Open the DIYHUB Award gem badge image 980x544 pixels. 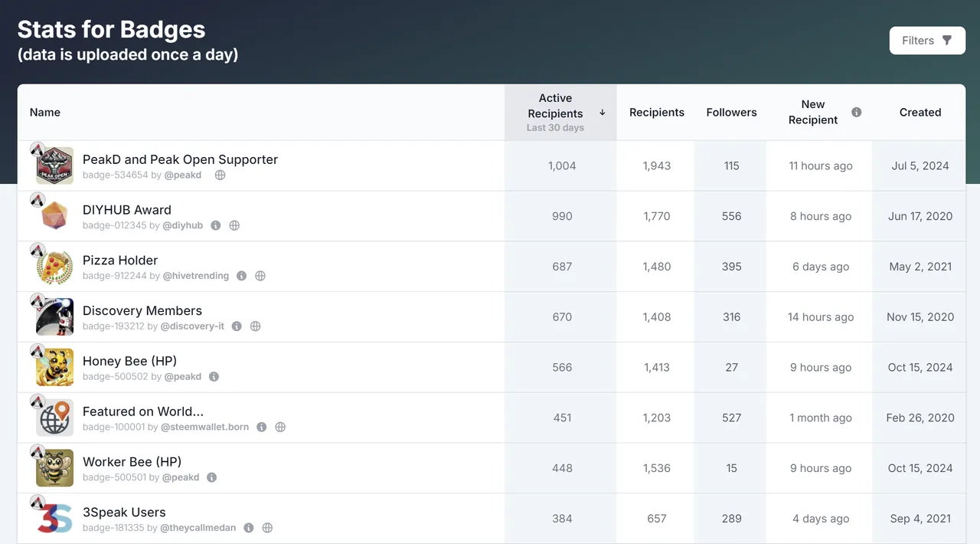pyautogui.click(x=54, y=217)
